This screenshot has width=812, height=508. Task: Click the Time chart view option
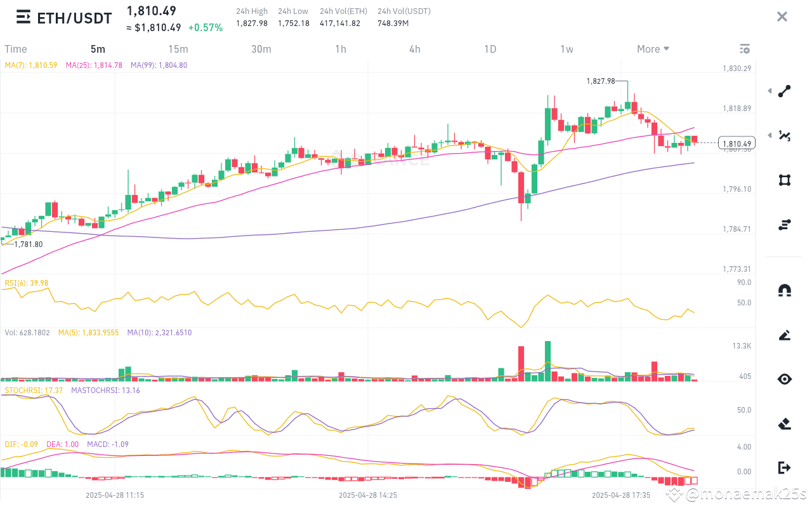[16, 49]
